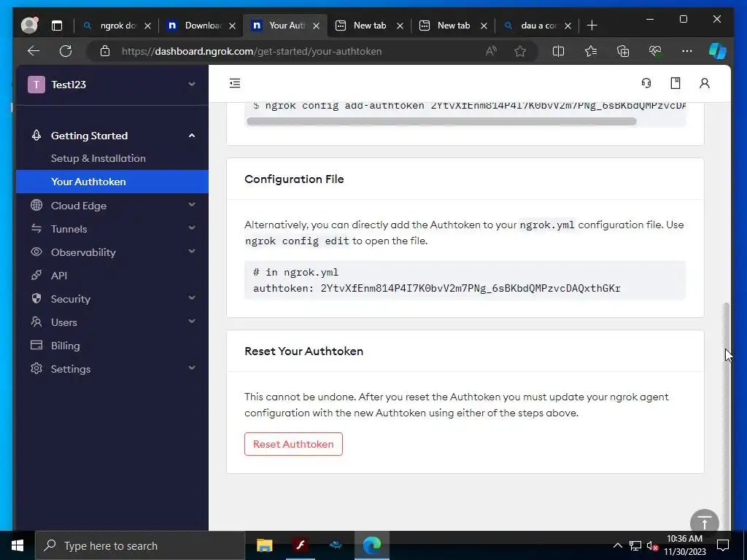Show hidden tray icons arrow
Viewport: 747px width, 560px height.
point(617,545)
